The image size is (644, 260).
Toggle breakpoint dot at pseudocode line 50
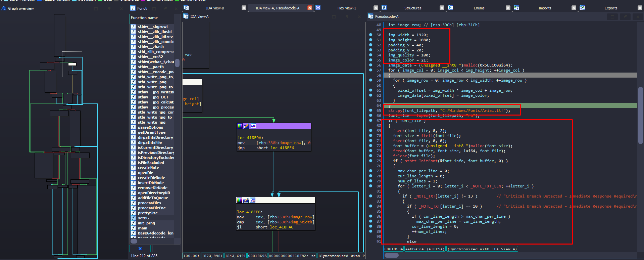coord(370,35)
